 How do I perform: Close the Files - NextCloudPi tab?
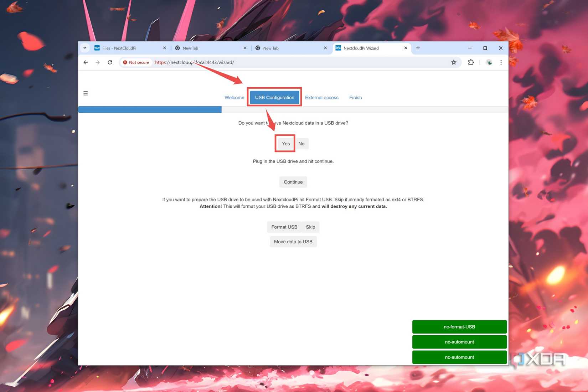tap(164, 48)
